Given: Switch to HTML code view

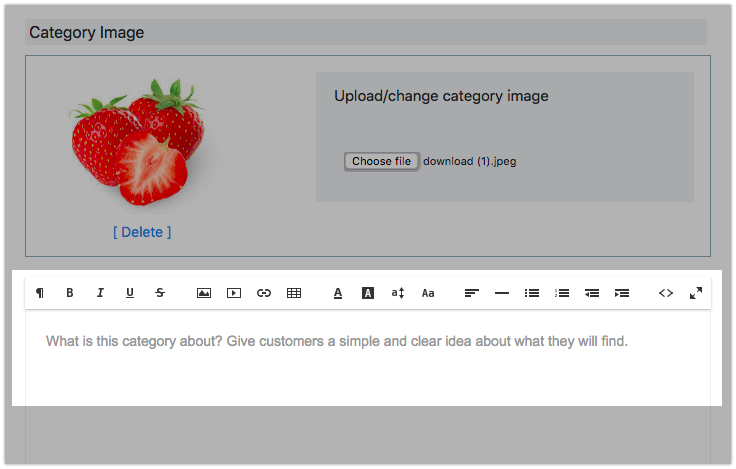Looking at the screenshot, I should click(x=666, y=293).
